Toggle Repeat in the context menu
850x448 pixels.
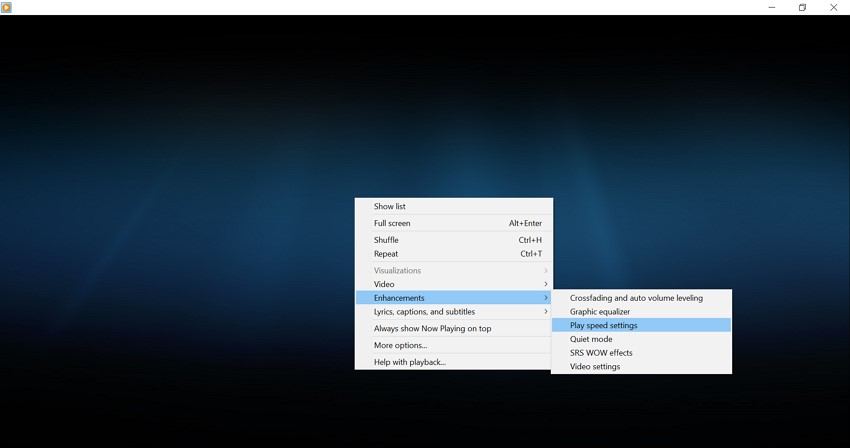pyautogui.click(x=454, y=254)
